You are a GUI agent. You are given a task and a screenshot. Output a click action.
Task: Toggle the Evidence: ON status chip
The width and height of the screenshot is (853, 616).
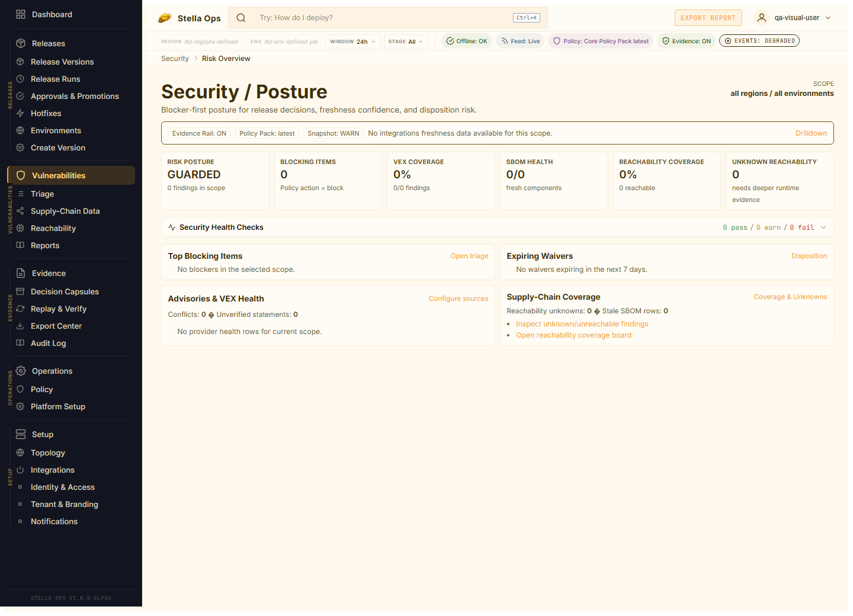pyautogui.click(x=687, y=41)
